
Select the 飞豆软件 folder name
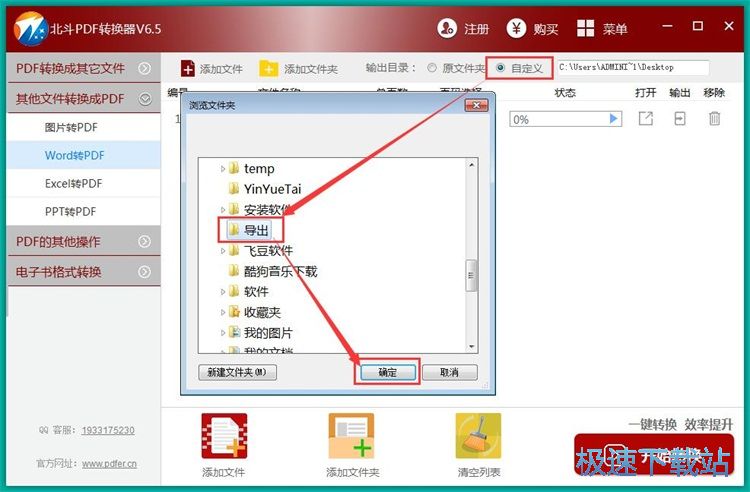tap(268, 251)
